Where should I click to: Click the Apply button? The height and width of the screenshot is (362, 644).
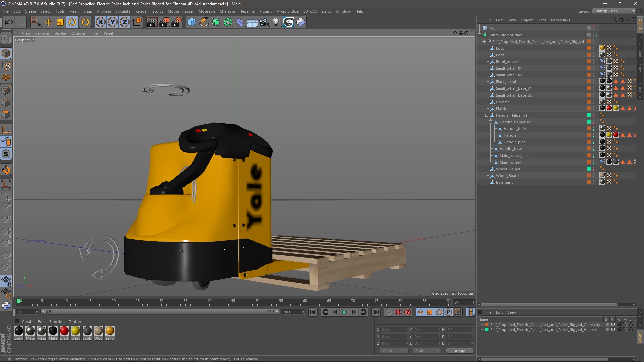coord(460,351)
